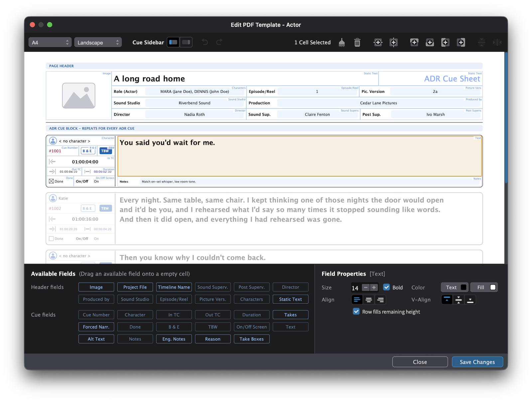Set vertical alignment to middle
This screenshot has width=532, height=402.
pos(459,300)
